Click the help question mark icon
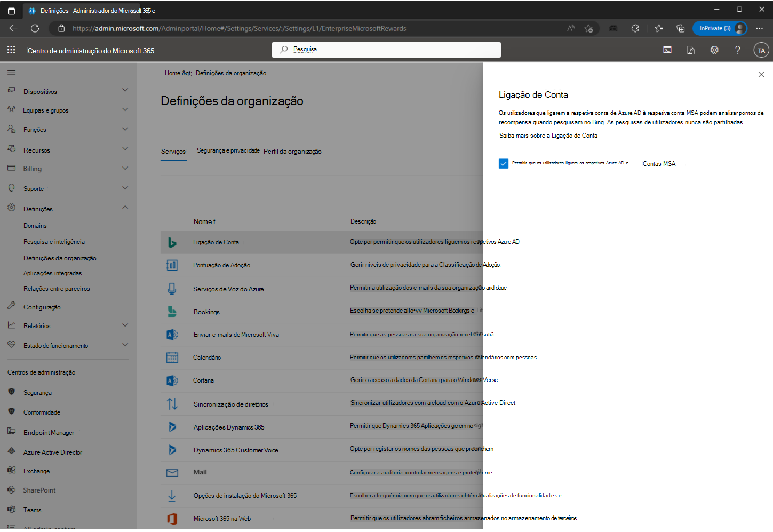Screen dimensions: 773x532 point(738,50)
